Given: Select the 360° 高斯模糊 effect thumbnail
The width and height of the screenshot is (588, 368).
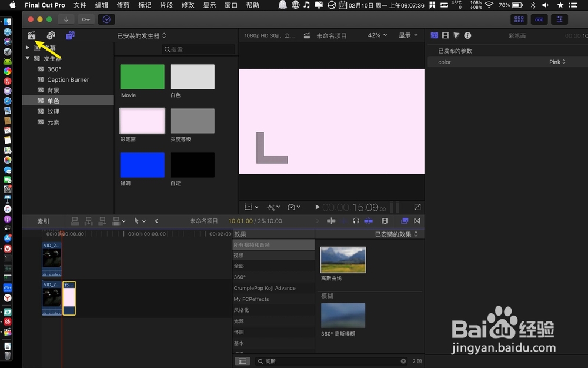Looking at the screenshot, I should point(343,316).
